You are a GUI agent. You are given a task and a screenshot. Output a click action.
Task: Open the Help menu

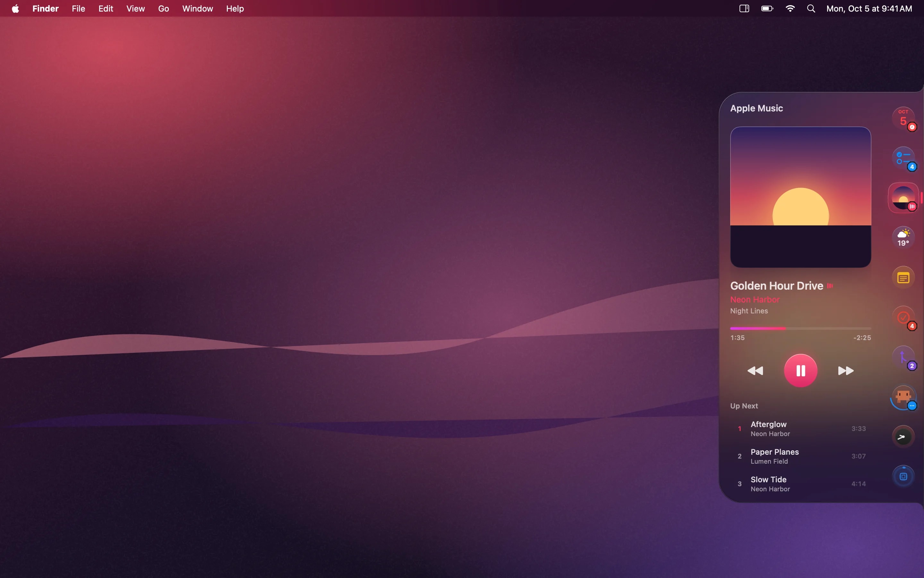point(235,8)
